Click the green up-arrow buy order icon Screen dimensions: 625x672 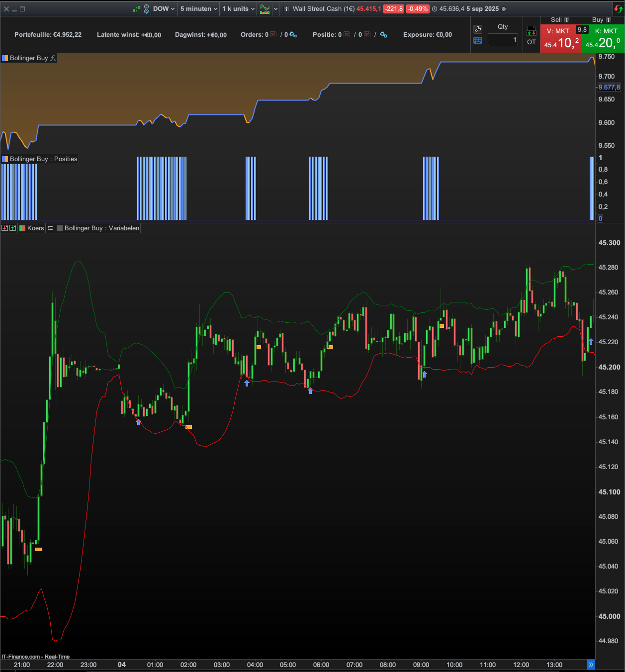tap(13, 228)
